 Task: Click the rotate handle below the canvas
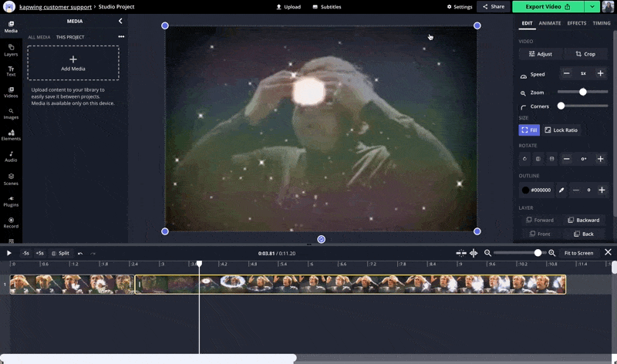pos(321,239)
